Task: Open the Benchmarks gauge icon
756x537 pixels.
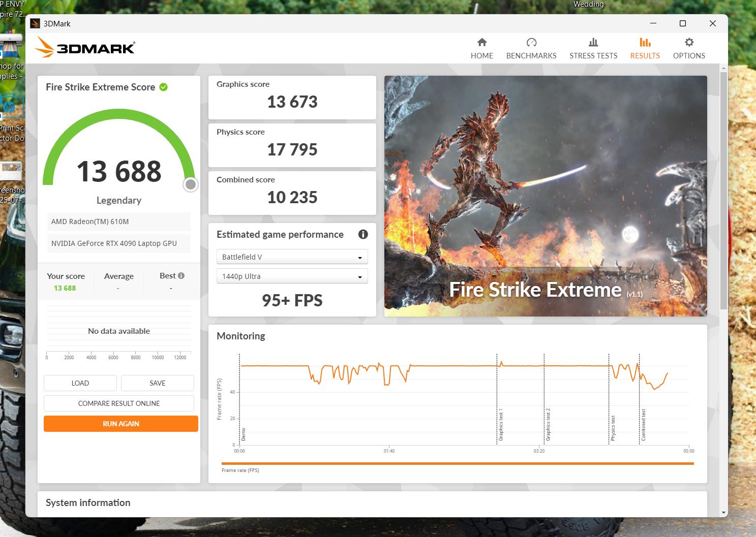Action: tap(531, 42)
